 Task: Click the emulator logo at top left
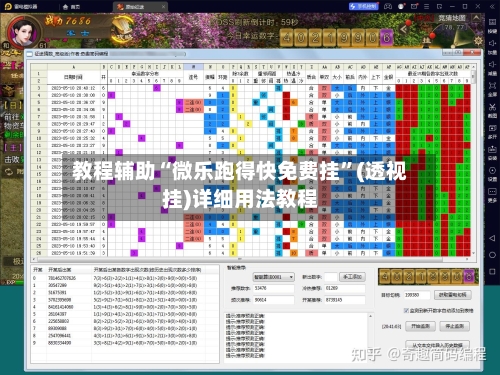coord(8,6)
